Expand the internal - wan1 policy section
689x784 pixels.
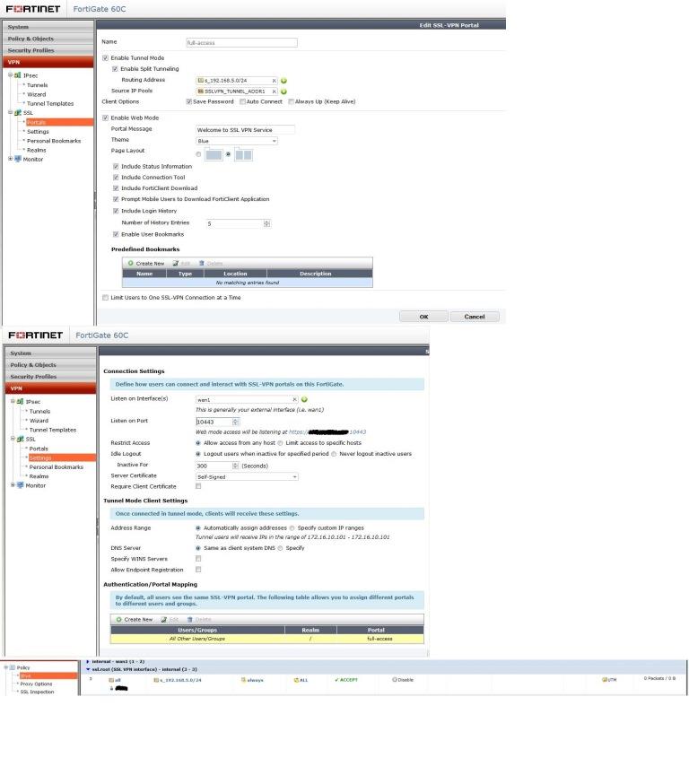(x=88, y=661)
